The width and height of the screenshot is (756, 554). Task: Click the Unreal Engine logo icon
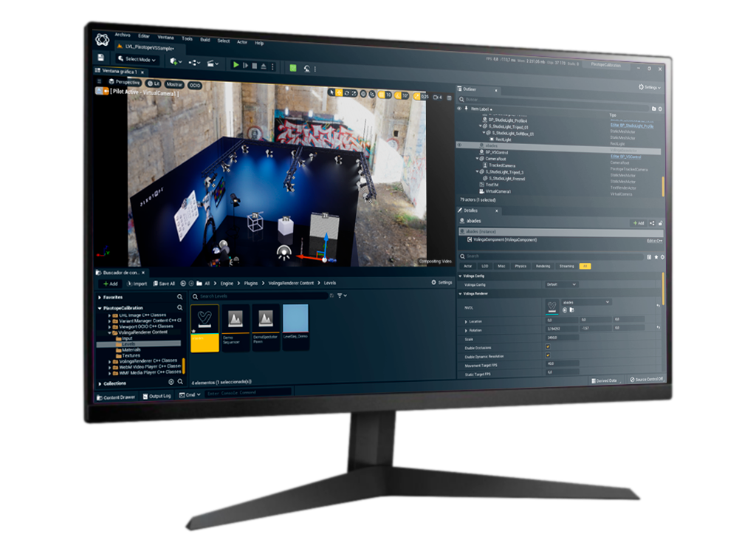[x=102, y=38]
